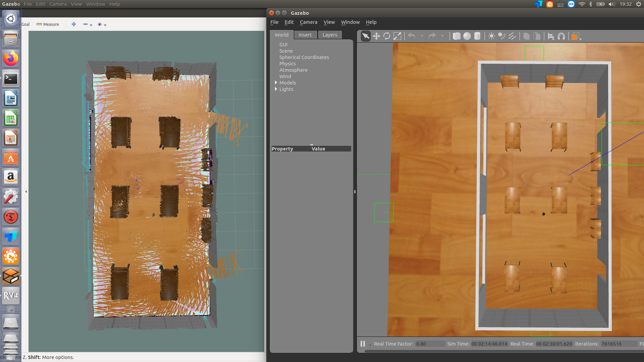644x362 pixels.
Task: Click the Measure tool button
Action: pyautogui.click(x=48, y=24)
